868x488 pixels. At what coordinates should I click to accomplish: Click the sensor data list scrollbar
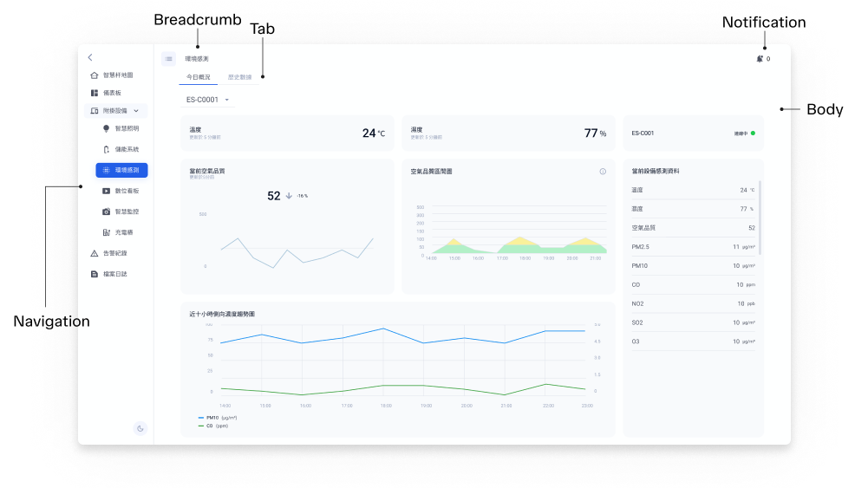[760, 218]
